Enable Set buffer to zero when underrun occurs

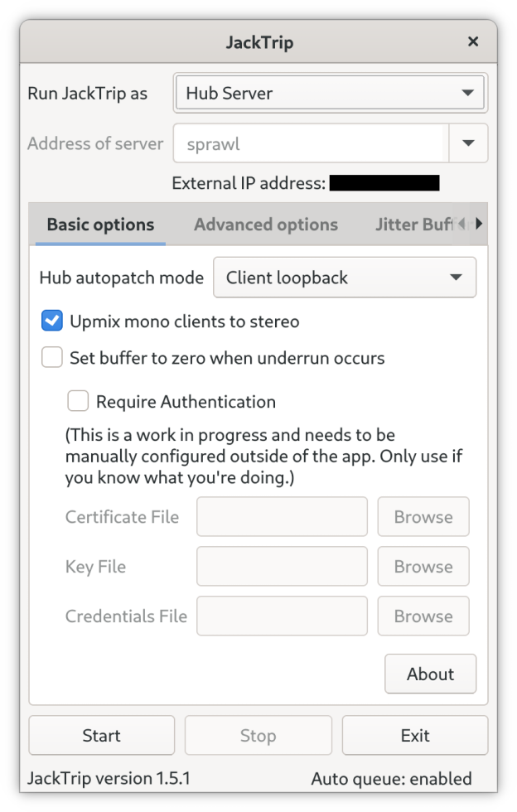point(52,358)
